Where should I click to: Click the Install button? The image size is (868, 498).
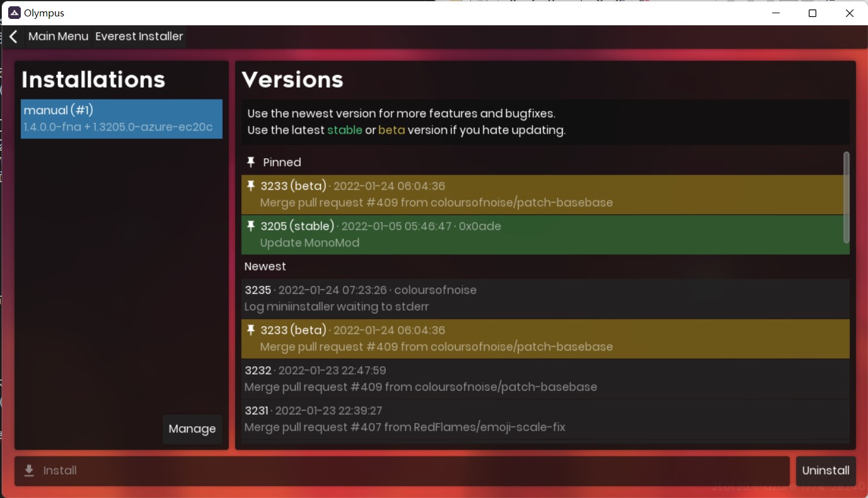(402, 471)
